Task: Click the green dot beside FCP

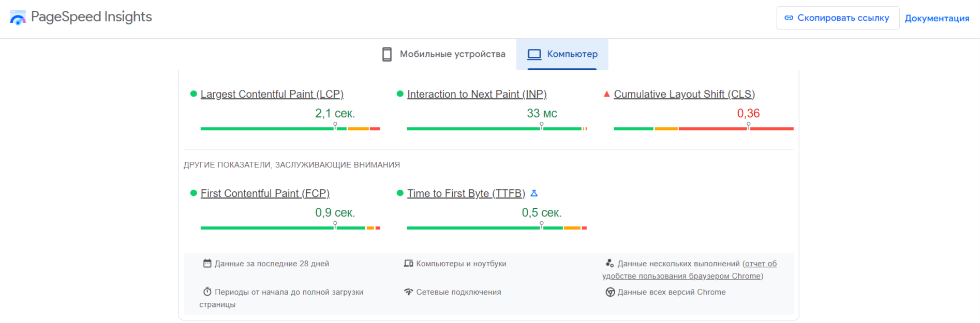Action: (x=194, y=193)
